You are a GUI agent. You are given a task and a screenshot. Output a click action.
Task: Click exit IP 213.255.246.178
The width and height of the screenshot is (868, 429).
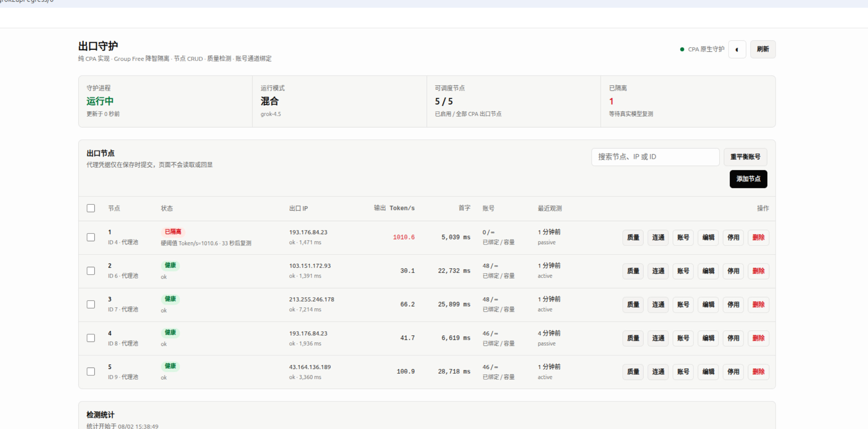[x=311, y=299]
